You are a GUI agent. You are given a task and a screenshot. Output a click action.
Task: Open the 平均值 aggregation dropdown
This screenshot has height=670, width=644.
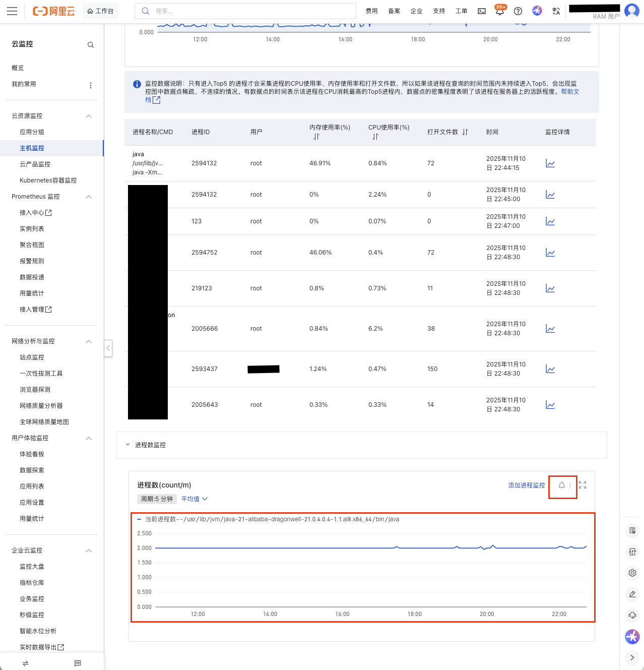[x=194, y=499]
